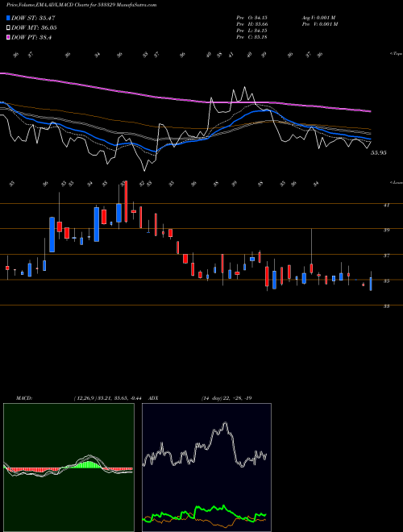Click the 'MACD:' panel heading
The image size is (403, 532).
24,398
